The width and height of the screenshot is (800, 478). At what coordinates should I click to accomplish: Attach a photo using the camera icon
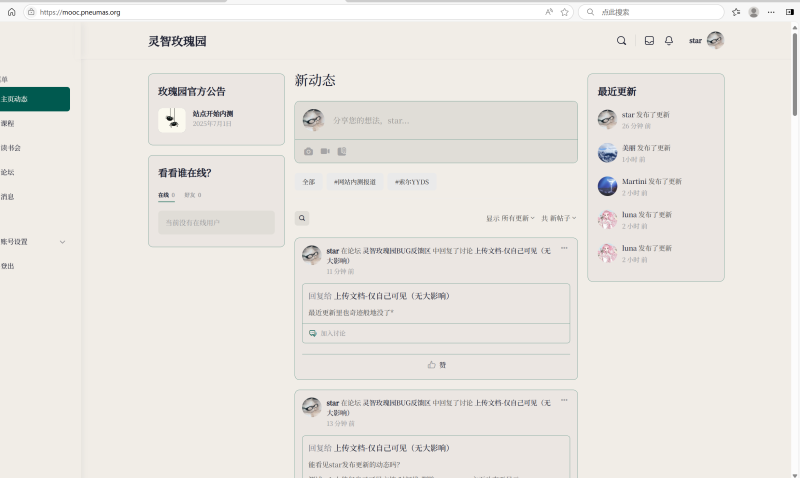(x=309, y=151)
